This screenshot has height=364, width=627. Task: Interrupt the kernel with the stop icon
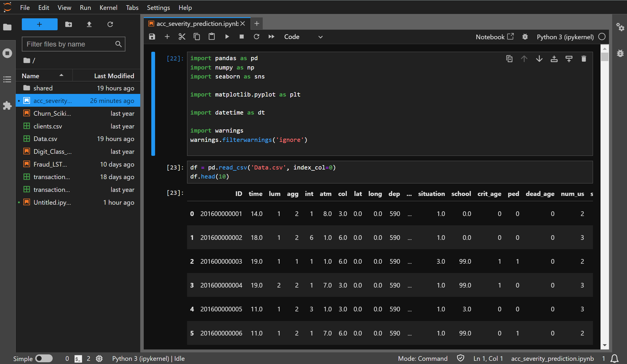[x=241, y=37]
